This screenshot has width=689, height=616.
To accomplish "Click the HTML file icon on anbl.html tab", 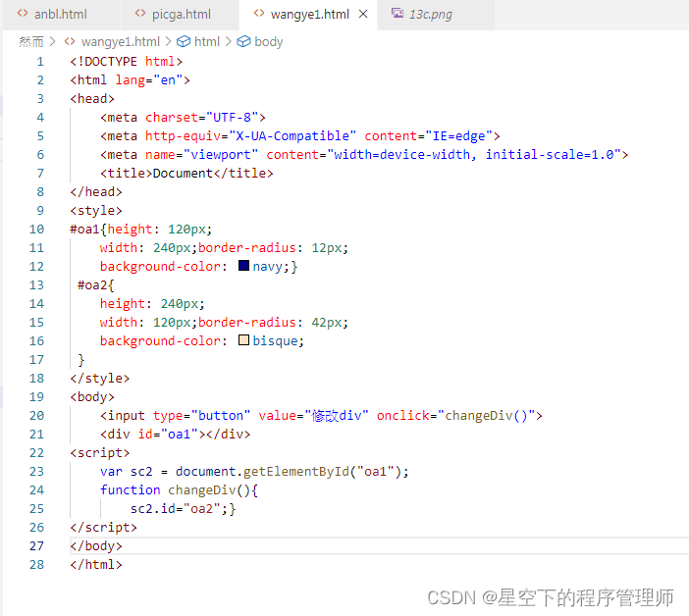I will [23, 14].
